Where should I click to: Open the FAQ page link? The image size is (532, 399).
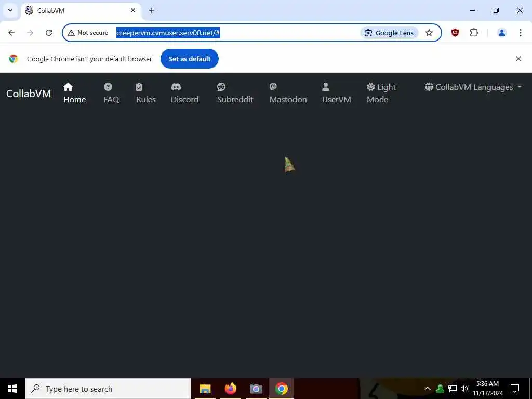click(x=111, y=93)
